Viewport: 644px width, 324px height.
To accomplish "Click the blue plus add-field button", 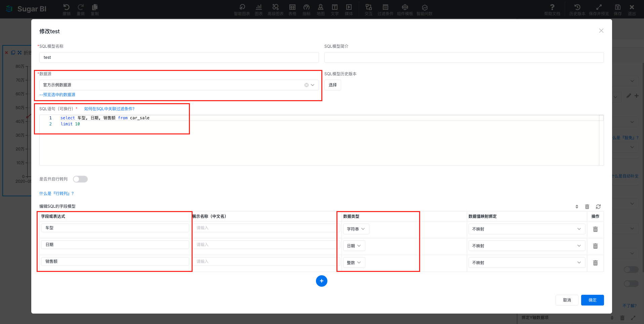I will [x=322, y=281].
